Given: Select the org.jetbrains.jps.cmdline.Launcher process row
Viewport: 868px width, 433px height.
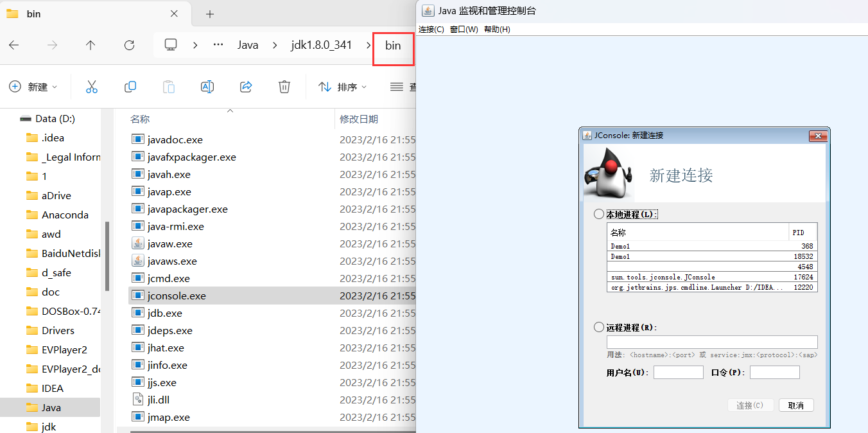Looking at the screenshot, I should (x=712, y=287).
